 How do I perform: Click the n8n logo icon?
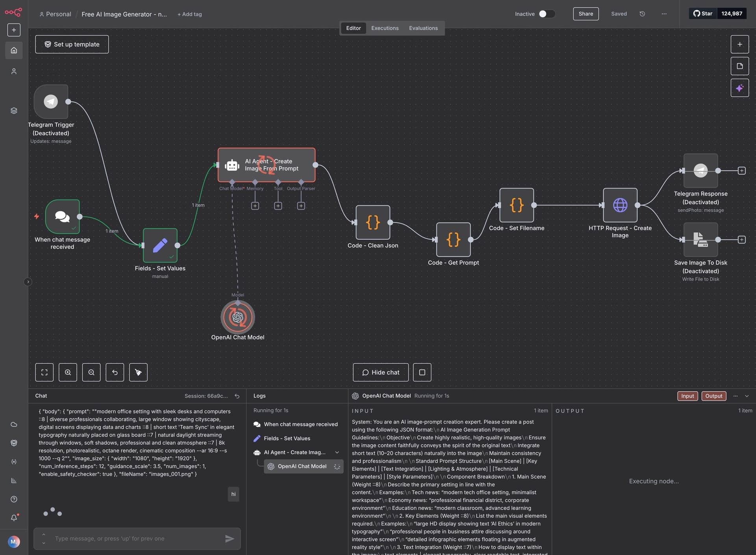13,12
